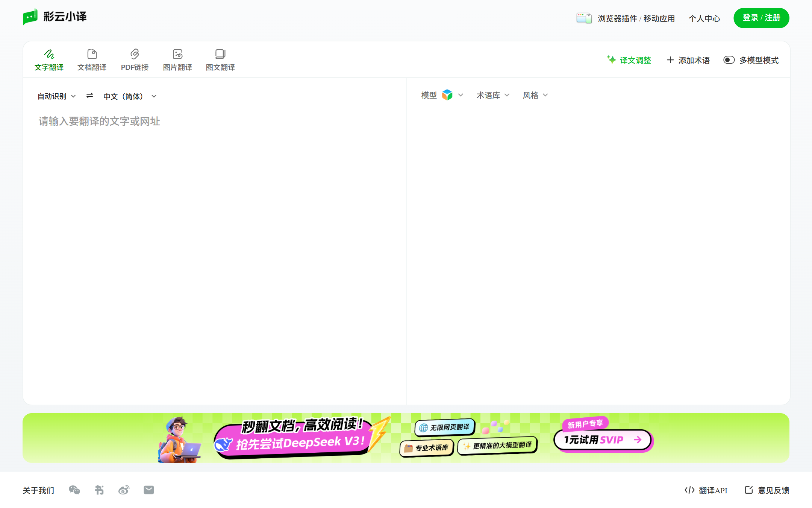Image resolution: width=812 pixels, height=508 pixels.
Task: Click the colorful model cube icon
Action: (447, 95)
